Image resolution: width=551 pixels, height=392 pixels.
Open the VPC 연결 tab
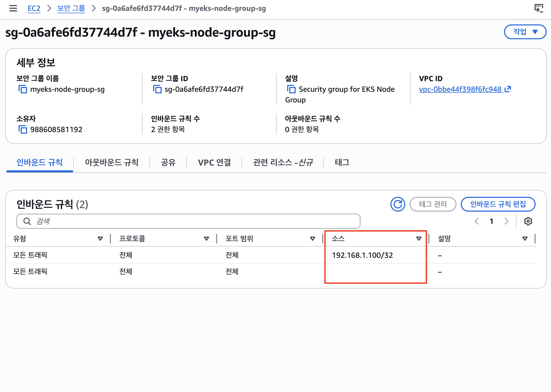click(x=215, y=163)
